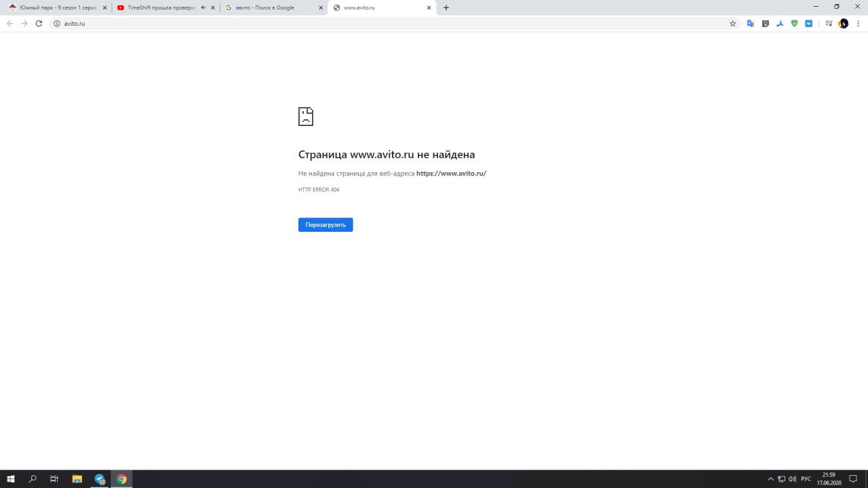This screenshot has width=868, height=488.
Task: Close the Южный парк tab
Action: (x=104, y=7)
